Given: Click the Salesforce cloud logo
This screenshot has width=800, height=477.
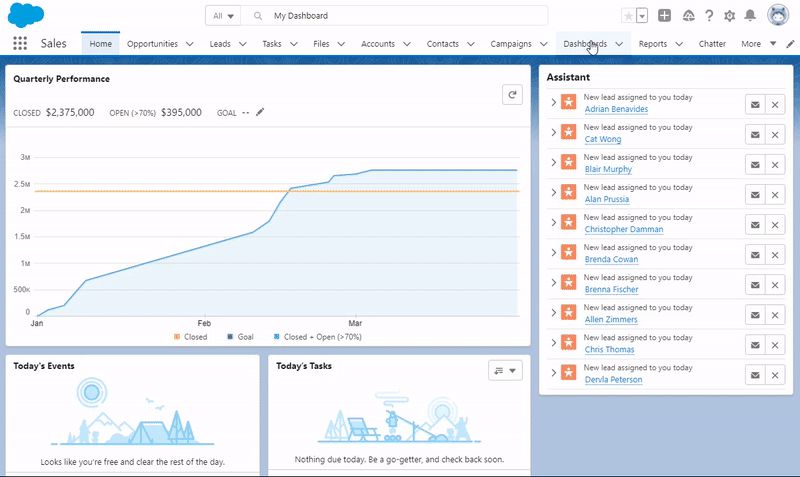Looking at the screenshot, I should pyautogui.click(x=26, y=15).
